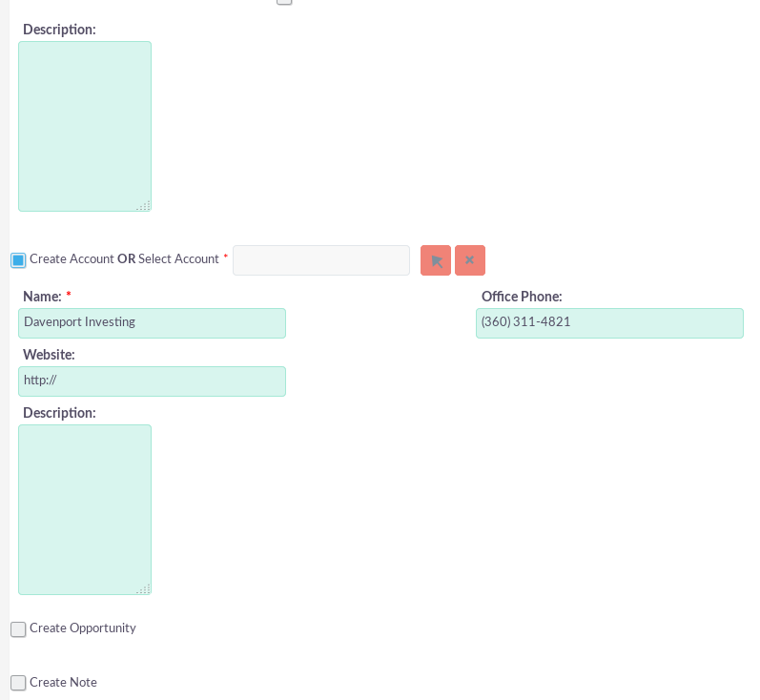This screenshot has height=700, width=760.
Task: Click the account Description text area below Website
Action: click(x=85, y=509)
